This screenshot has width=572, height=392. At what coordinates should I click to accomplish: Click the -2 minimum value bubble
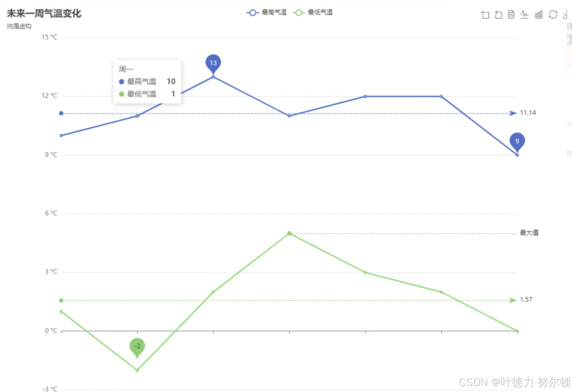point(137,346)
